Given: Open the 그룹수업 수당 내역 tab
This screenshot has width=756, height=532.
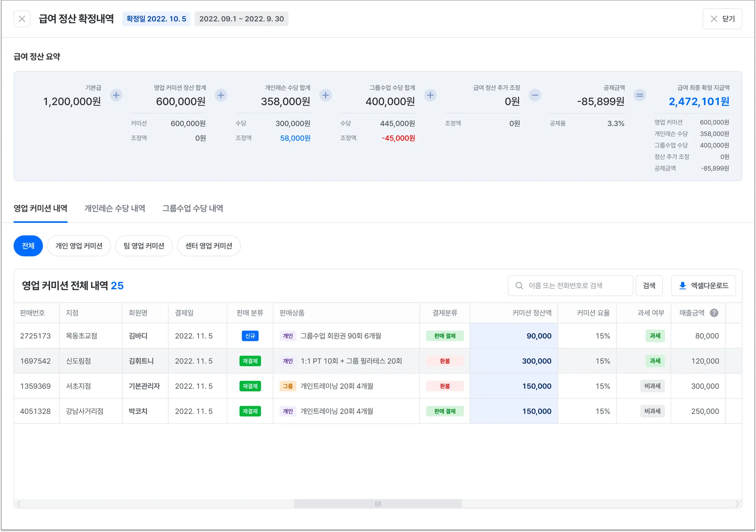Looking at the screenshot, I should [193, 208].
